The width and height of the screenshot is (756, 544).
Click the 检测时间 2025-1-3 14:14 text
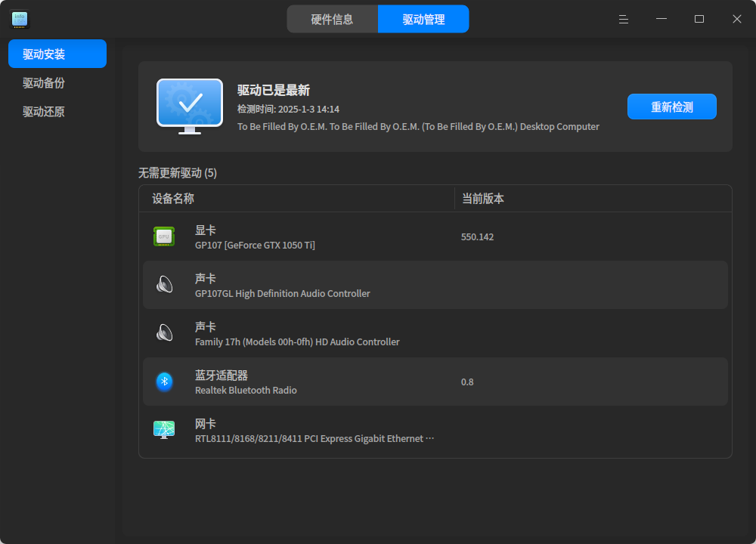point(288,110)
